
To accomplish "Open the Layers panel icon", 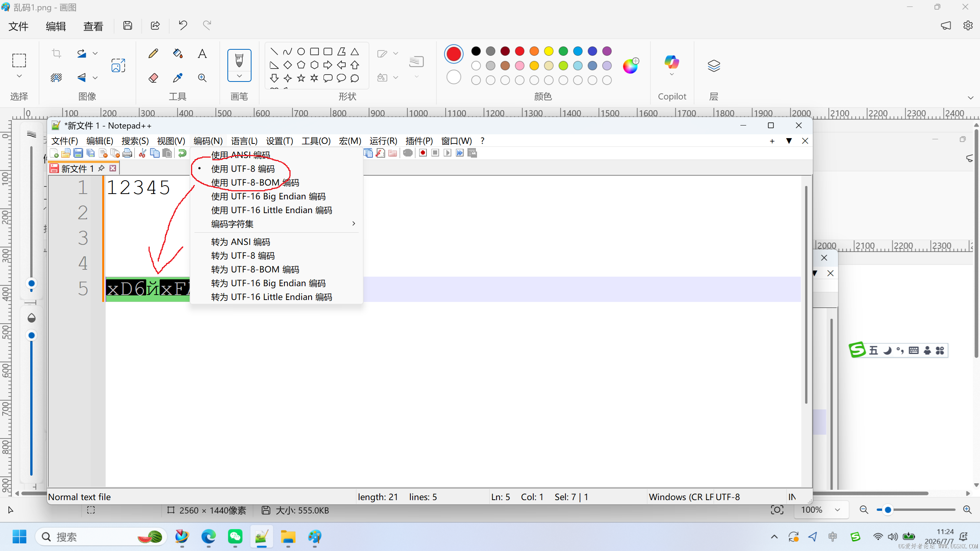I will pyautogui.click(x=714, y=66).
